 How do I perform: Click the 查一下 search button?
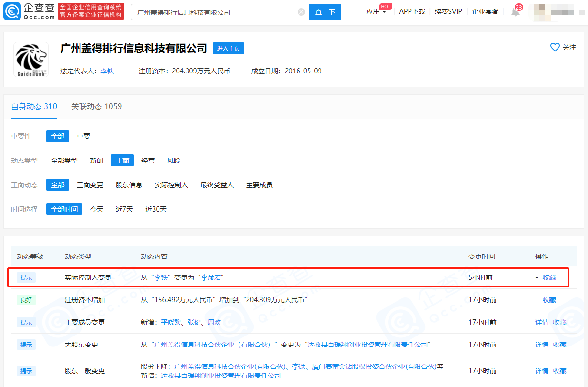coord(325,12)
